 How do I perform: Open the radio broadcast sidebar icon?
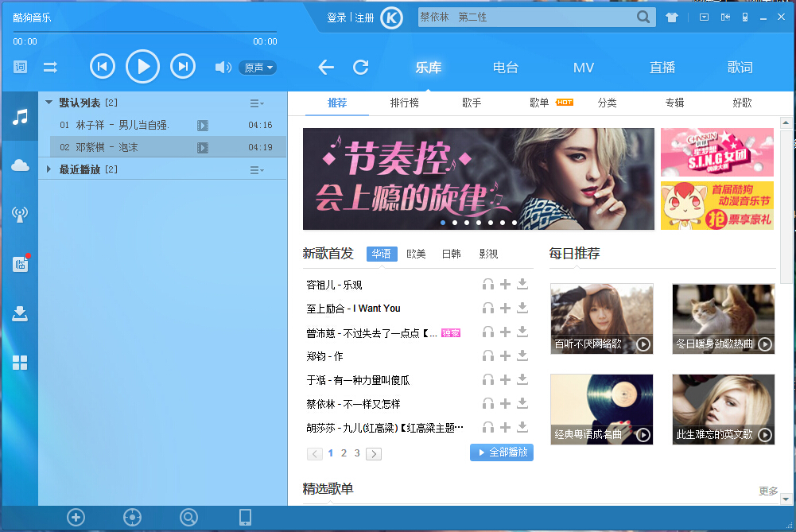[21, 214]
